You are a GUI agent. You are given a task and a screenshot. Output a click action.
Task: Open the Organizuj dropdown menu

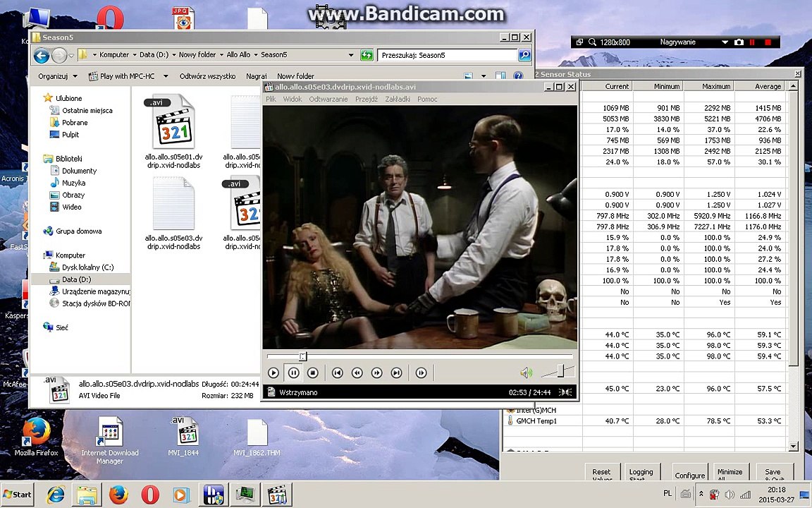(58, 76)
